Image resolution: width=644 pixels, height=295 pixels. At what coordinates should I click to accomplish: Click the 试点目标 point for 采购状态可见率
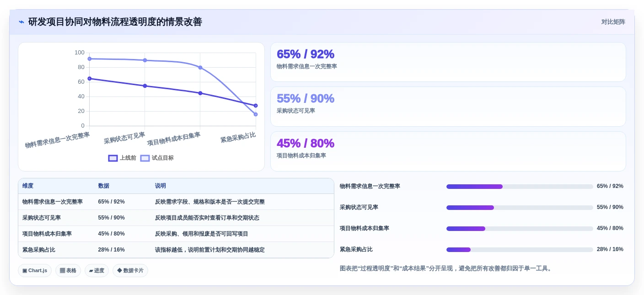(x=145, y=60)
